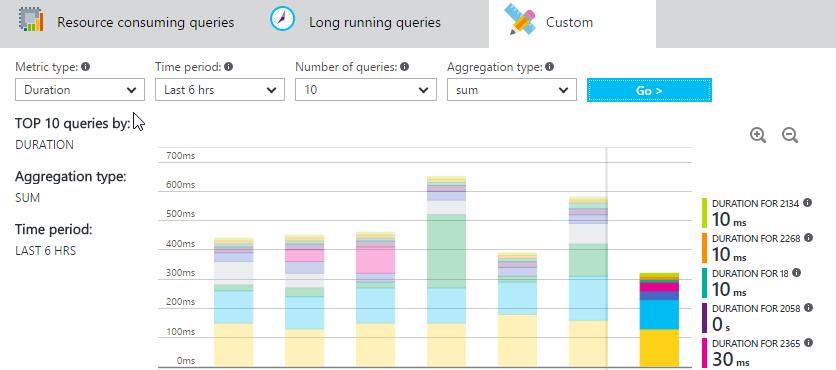The width and height of the screenshot is (836, 370).
Task: Click info icon for Duration for 2058
Action: 808,308
